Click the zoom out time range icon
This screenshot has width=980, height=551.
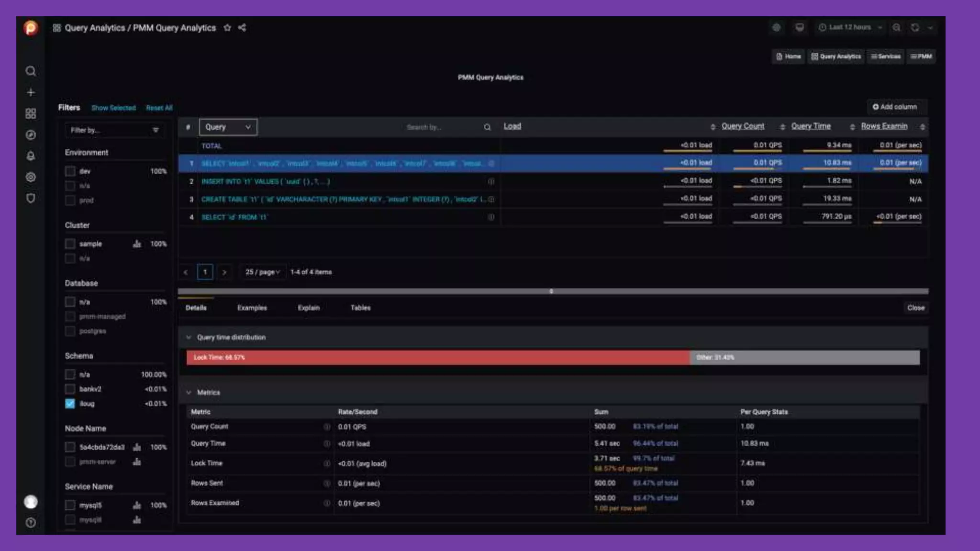click(896, 28)
